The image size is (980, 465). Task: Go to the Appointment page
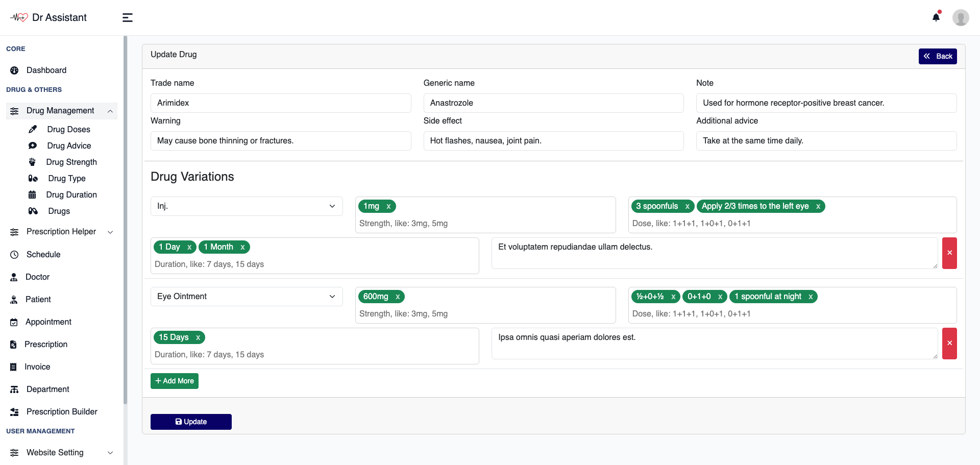pyautogui.click(x=48, y=322)
